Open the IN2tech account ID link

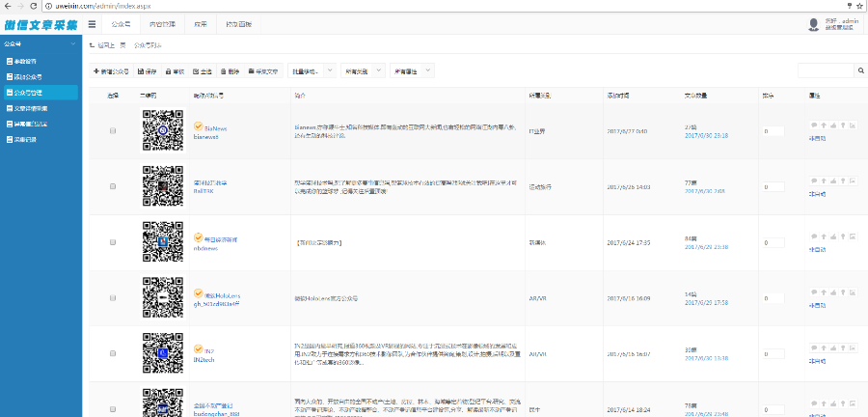(x=203, y=360)
